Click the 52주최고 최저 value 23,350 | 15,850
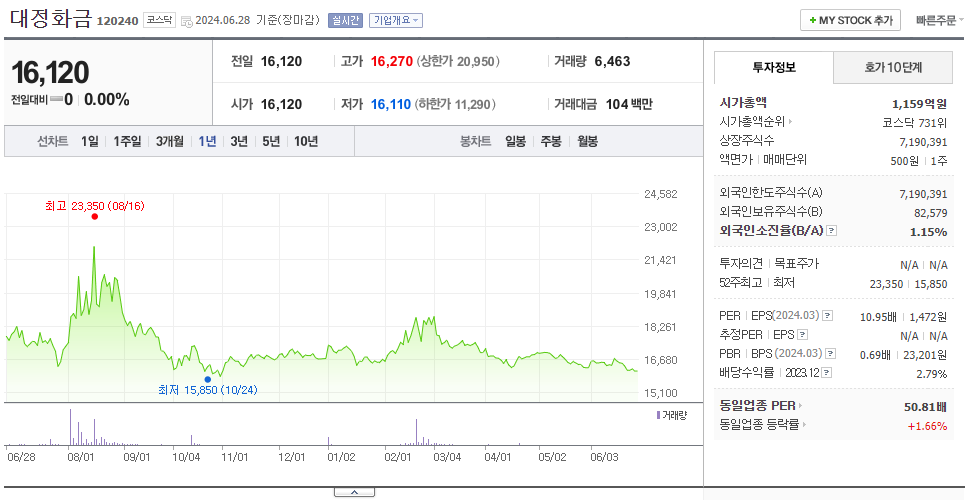968x500 pixels. coord(908,284)
